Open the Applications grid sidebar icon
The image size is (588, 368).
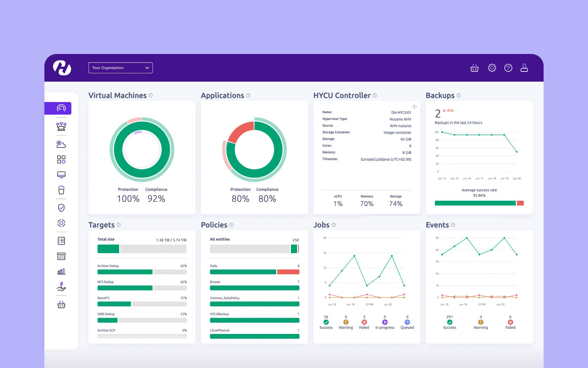pyautogui.click(x=61, y=159)
